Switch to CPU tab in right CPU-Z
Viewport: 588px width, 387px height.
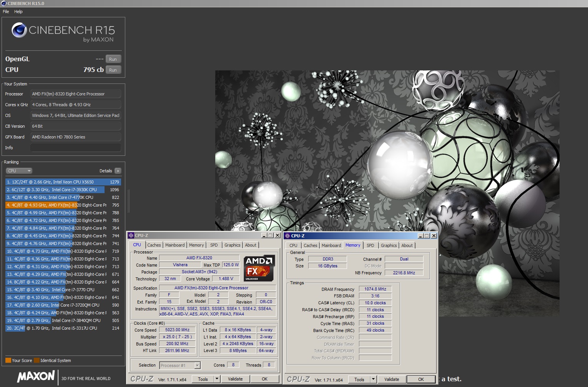point(294,245)
